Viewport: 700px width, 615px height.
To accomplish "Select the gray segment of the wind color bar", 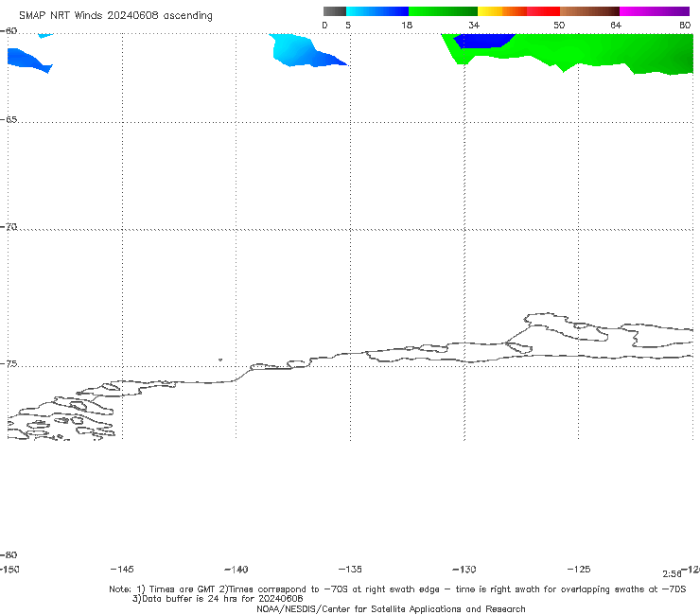I will pyautogui.click(x=334, y=11).
